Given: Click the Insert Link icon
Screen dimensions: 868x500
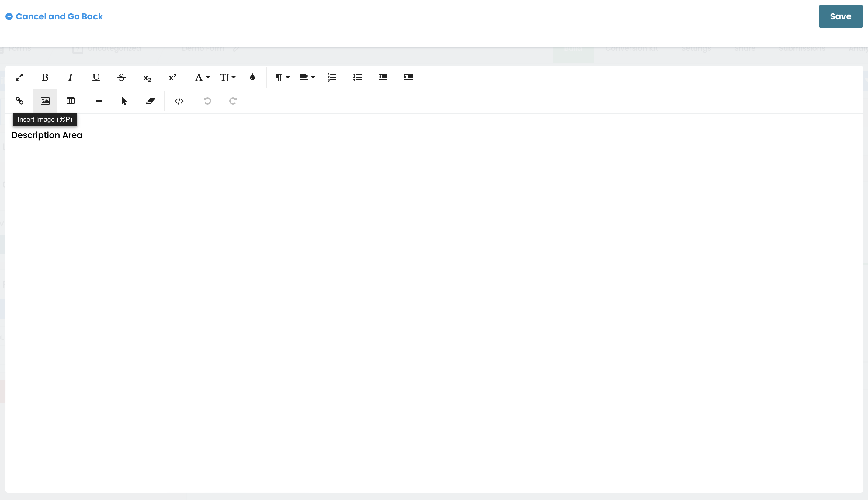Looking at the screenshot, I should 19,101.
